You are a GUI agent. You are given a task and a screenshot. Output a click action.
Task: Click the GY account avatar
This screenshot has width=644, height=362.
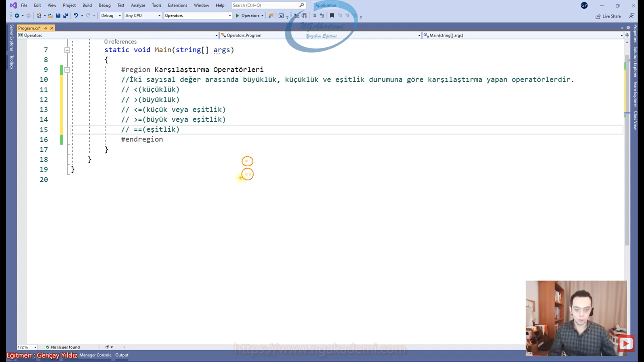(584, 5)
